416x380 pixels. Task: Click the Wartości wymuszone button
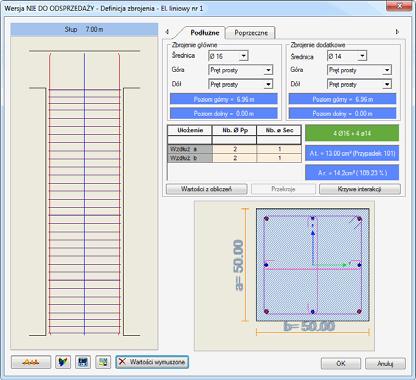click(152, 362)
